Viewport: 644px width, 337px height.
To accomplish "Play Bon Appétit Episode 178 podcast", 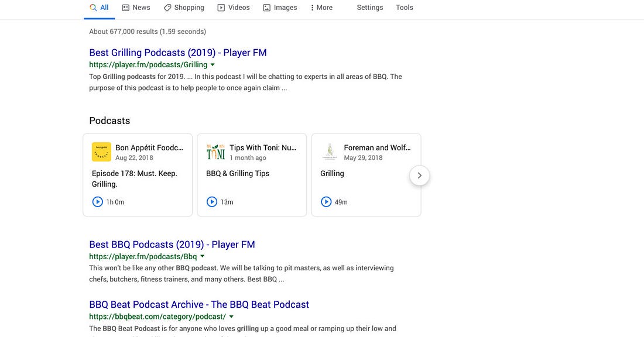I will tap(97, 202).
